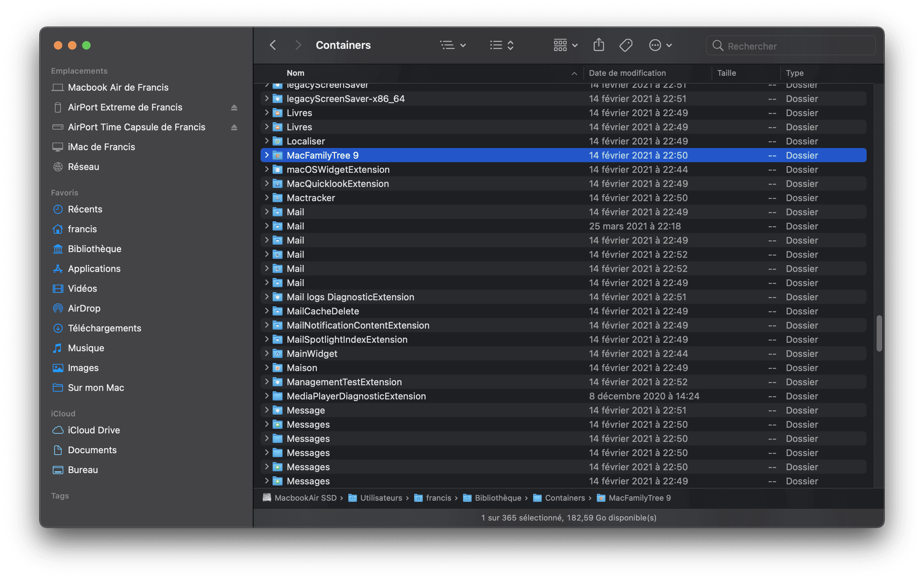Select the ManagementTestExtension folder
The width and height of the screenshot is (924, 580).
[563, 382]
